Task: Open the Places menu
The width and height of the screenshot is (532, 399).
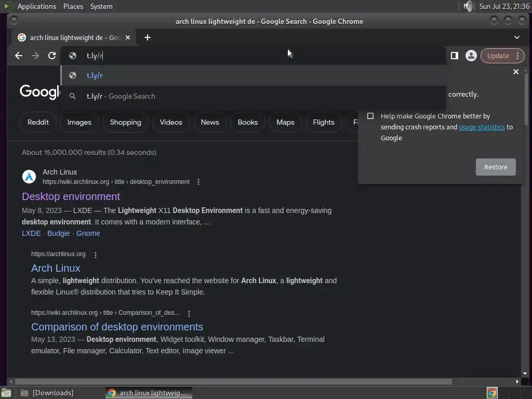Action: click(73, 6)
